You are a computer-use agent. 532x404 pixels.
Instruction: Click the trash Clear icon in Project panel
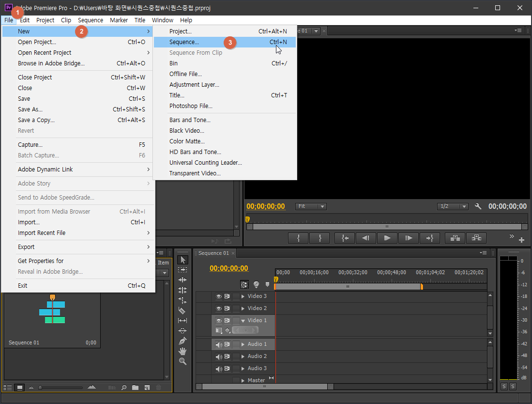[158, 388]
